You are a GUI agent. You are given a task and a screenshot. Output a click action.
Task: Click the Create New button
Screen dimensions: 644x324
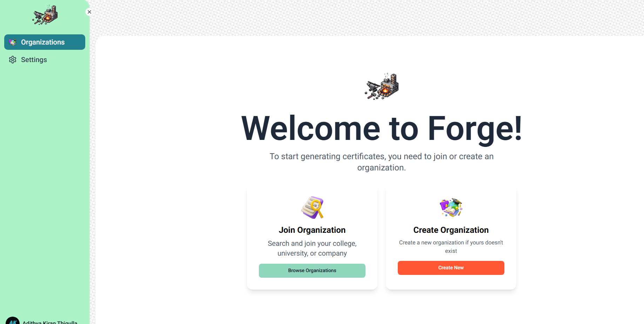[451, 268]
